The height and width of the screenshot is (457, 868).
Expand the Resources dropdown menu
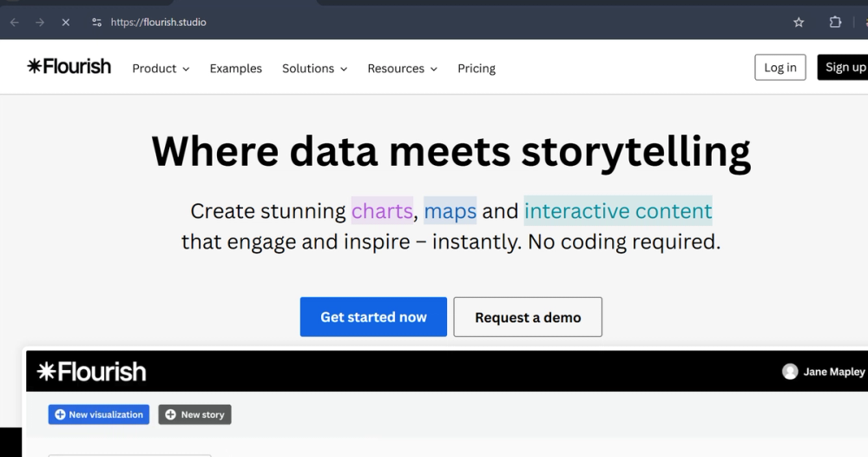[x=403, y=69]
